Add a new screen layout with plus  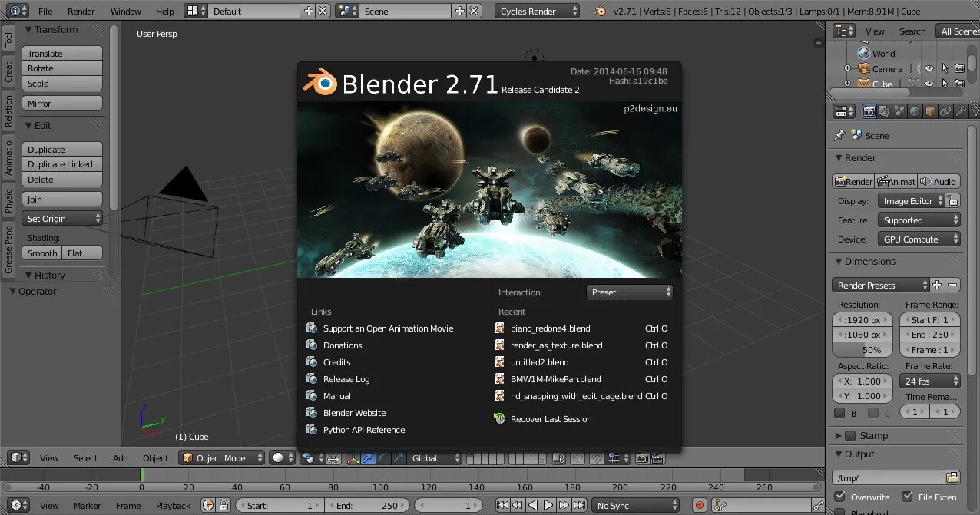pos(309,11)
